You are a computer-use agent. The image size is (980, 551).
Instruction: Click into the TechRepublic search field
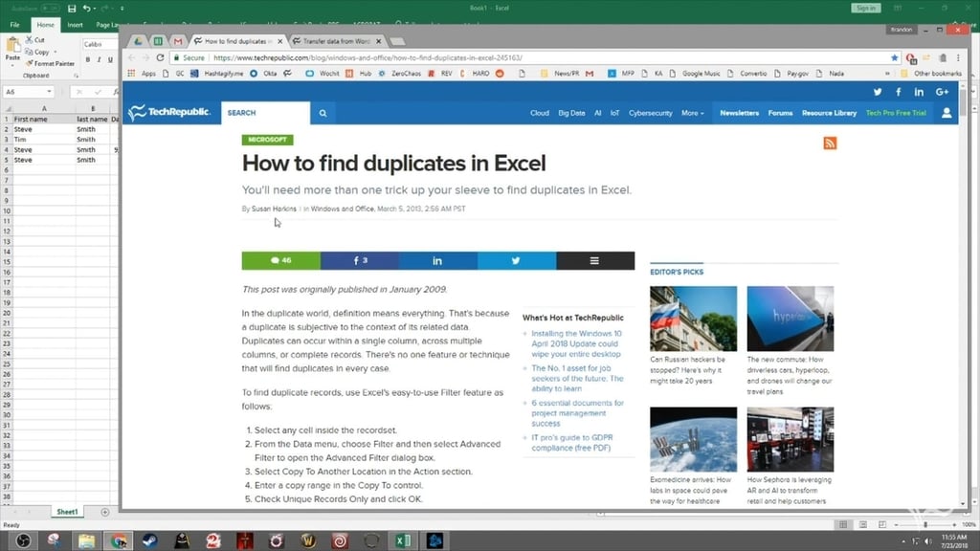(266, 113)
